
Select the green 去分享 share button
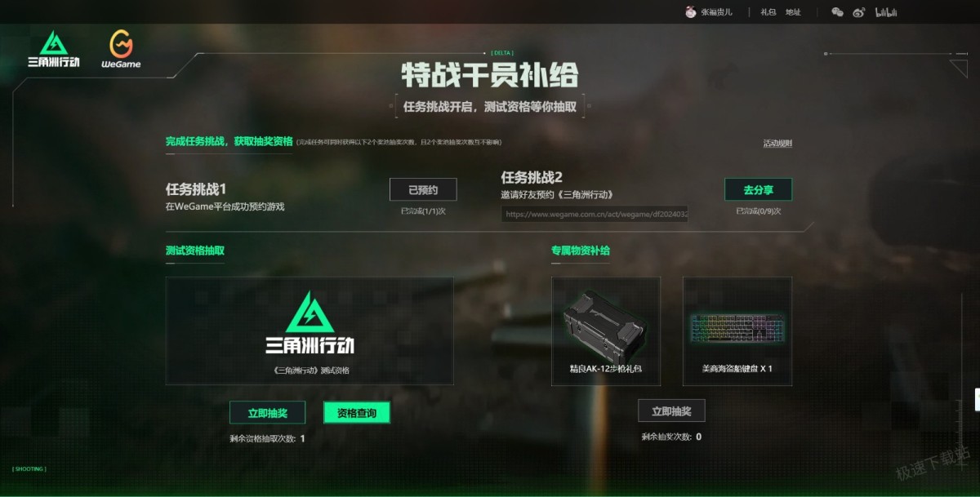point(758,189)
